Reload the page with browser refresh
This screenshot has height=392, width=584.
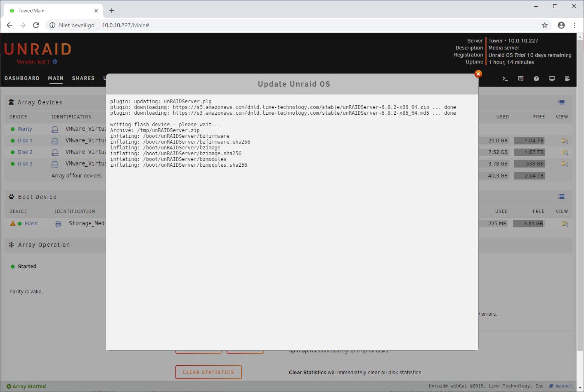pos(36,25)
